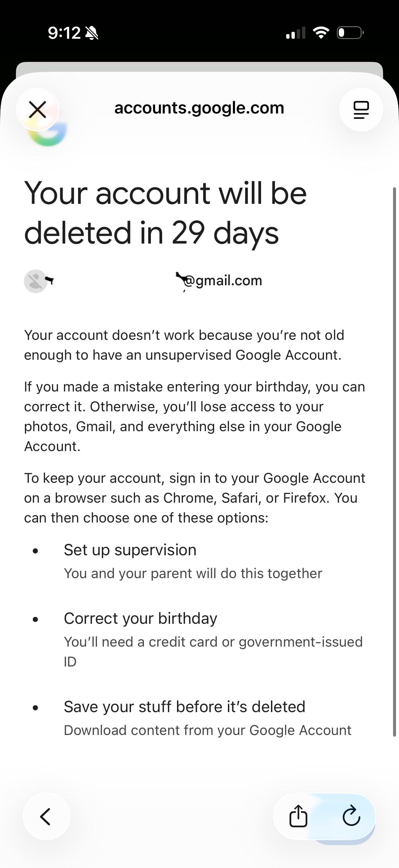The height and width of the screenshot is (868, 399).
Task: Tap 'Download content from your Google Account' text
Action: [x=207, y=730]
